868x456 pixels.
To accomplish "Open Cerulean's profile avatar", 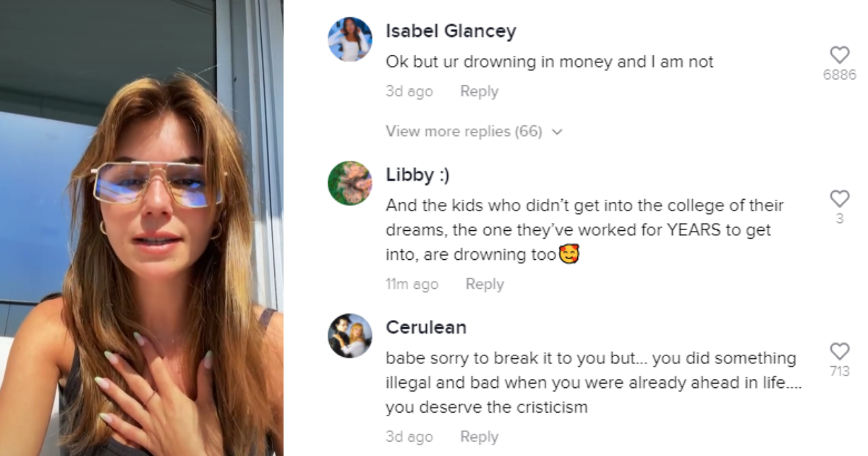I will [x=350, y=336].
